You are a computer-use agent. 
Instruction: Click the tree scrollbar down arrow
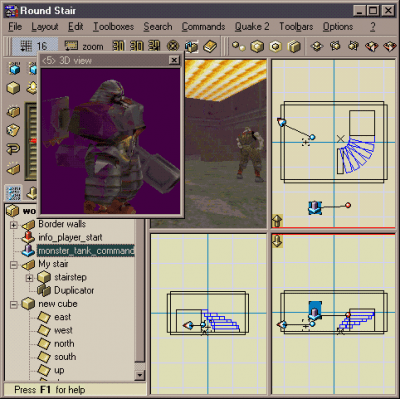click(x=140, y=375)
